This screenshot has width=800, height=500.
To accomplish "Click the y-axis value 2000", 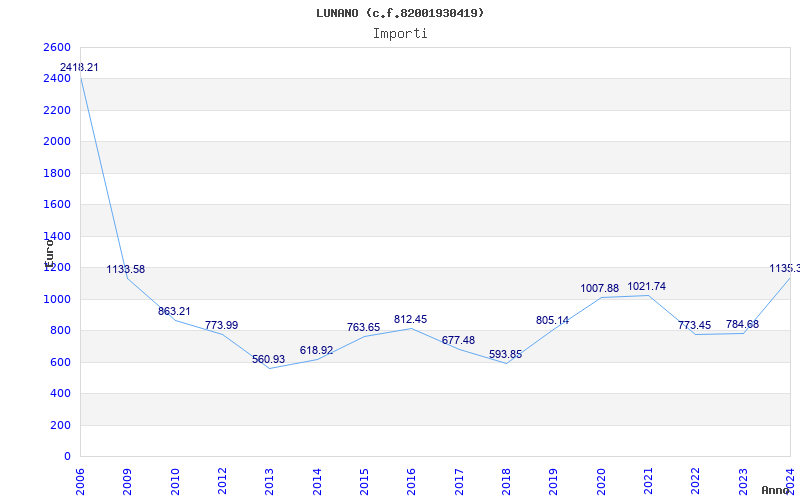I will coord(57,141).
